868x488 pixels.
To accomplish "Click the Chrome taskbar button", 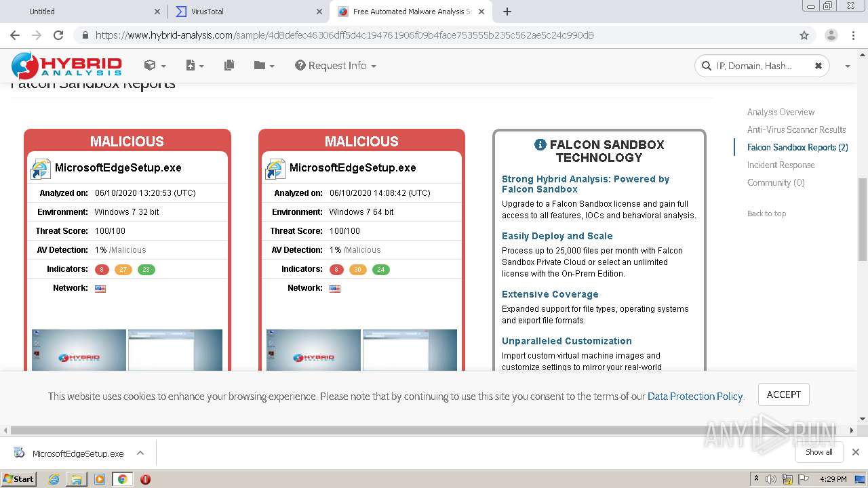I will (122, 479).
